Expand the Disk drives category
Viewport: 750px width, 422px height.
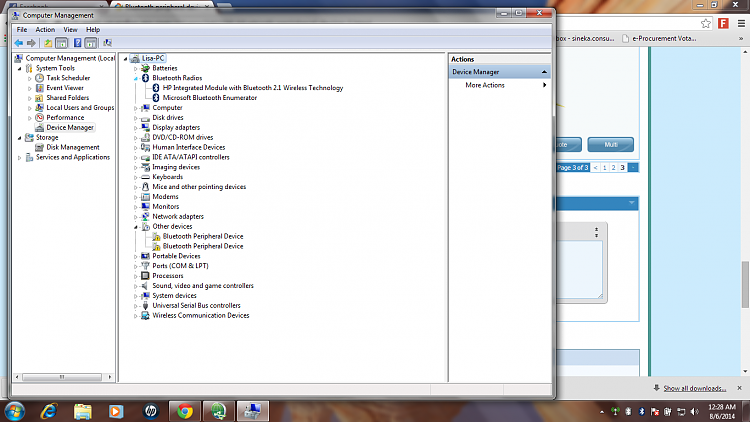pyautogui.click(x=136, y=118)
